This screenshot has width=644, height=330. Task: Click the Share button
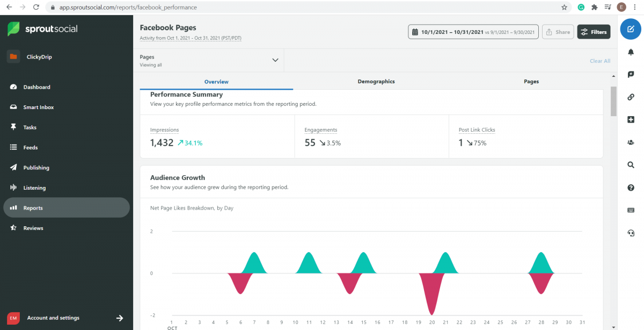click(558, 31)
